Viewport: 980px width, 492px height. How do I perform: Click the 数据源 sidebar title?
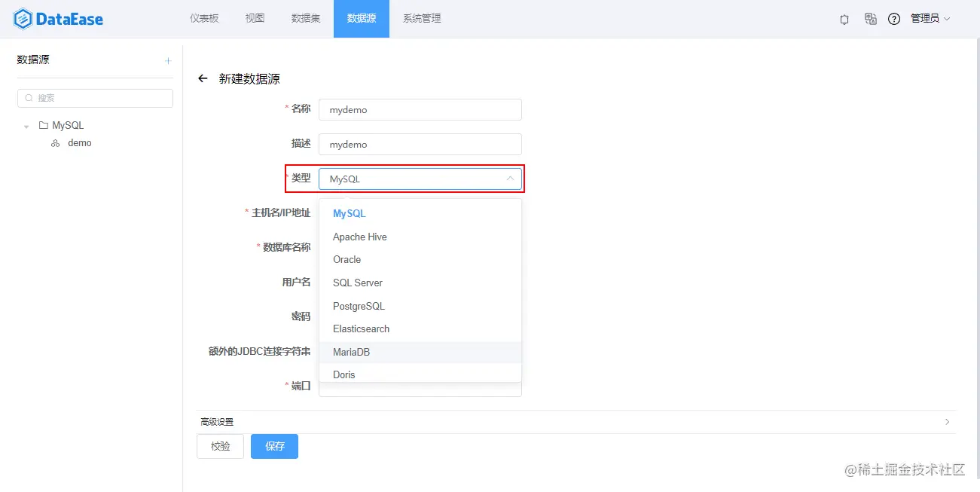(33, 60)
